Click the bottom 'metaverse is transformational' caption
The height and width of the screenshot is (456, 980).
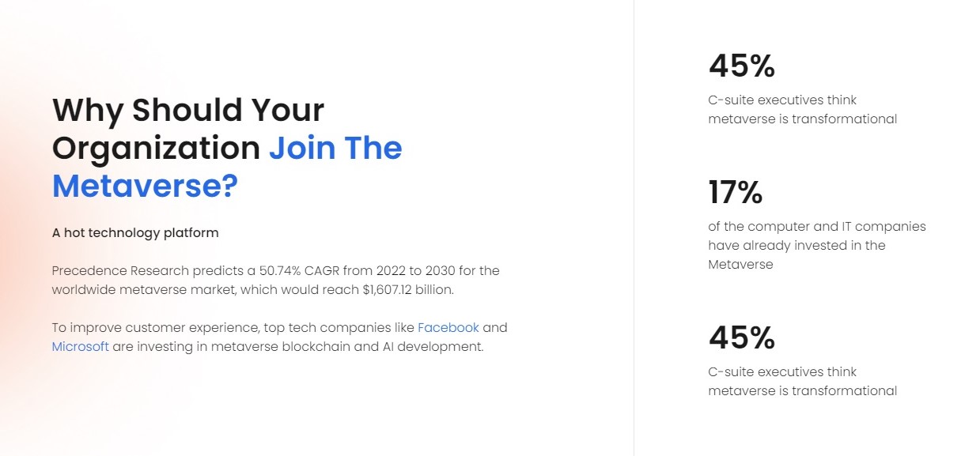point(803,390)
